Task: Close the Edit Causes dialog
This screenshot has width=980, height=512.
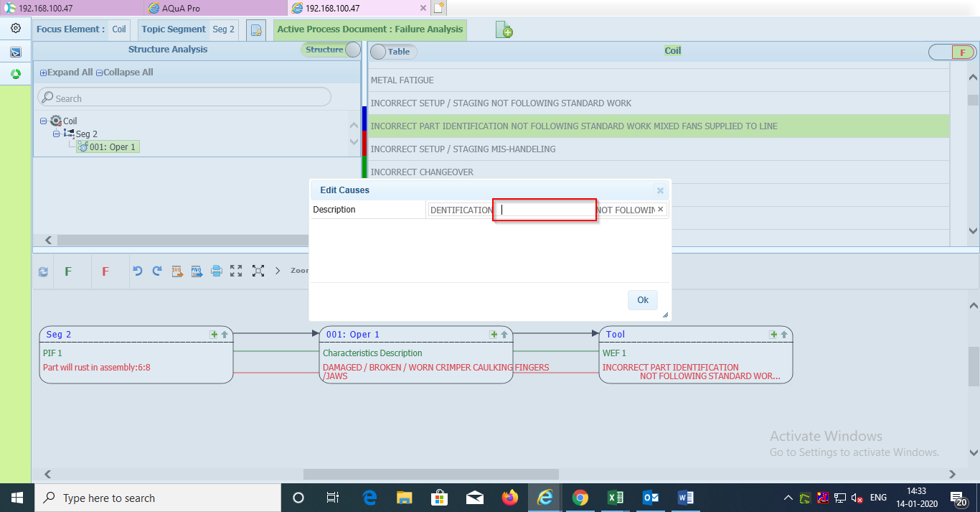Action: 660,191
